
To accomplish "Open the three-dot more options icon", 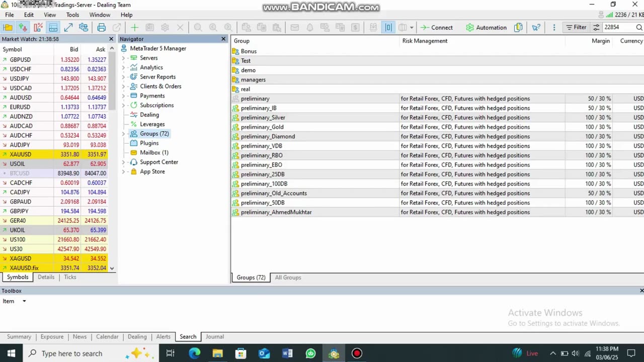I will pos(554,28).
